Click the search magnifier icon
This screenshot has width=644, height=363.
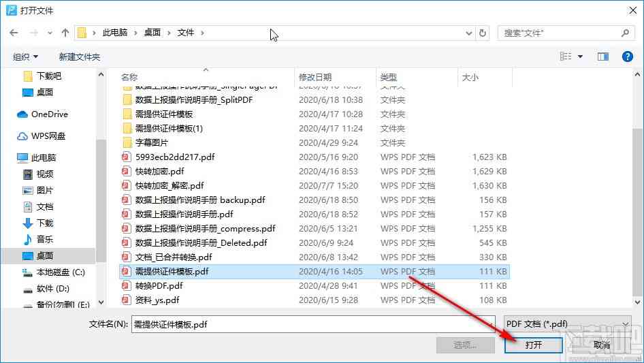click(x=625, y=33)
